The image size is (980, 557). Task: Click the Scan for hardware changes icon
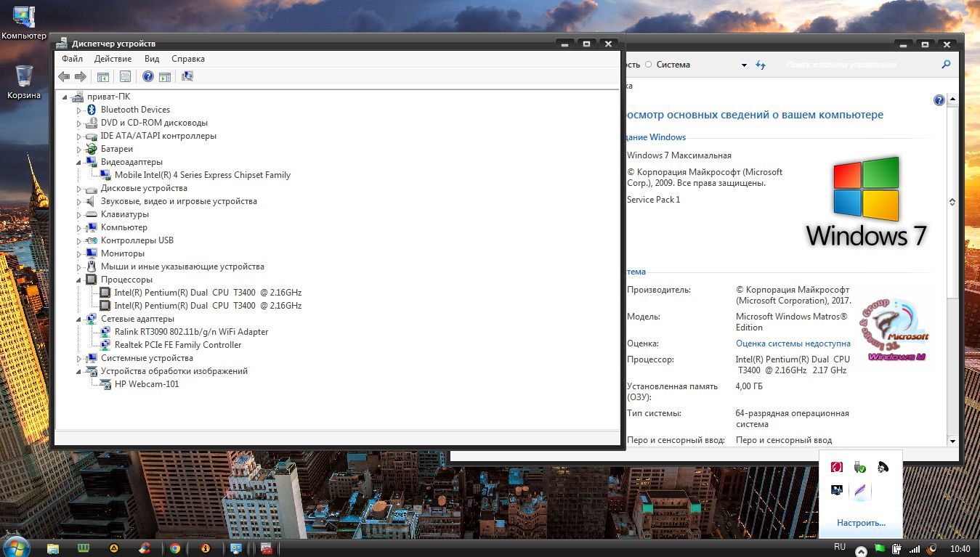(187, 76)
